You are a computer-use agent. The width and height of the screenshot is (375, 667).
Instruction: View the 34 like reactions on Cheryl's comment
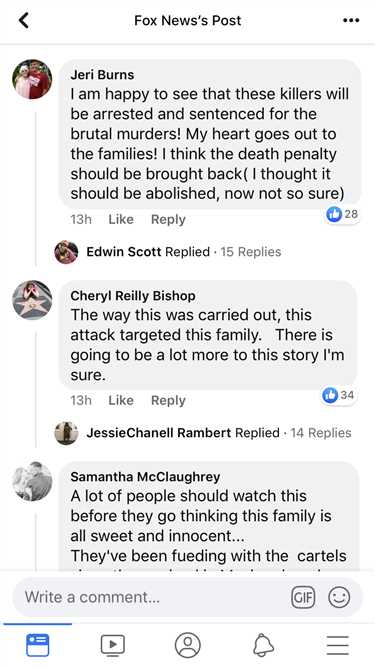[338, 395]
